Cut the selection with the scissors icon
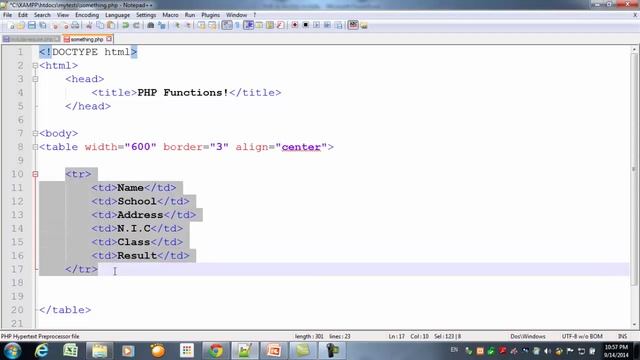Viewport: 640px width, 360px height. coord(89,25)
